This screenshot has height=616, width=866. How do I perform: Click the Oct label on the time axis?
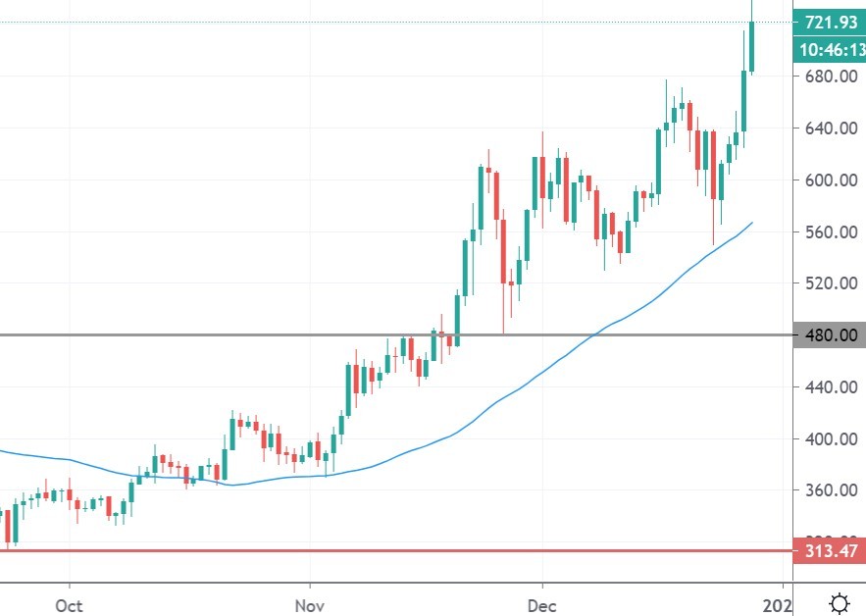point(67,606)
